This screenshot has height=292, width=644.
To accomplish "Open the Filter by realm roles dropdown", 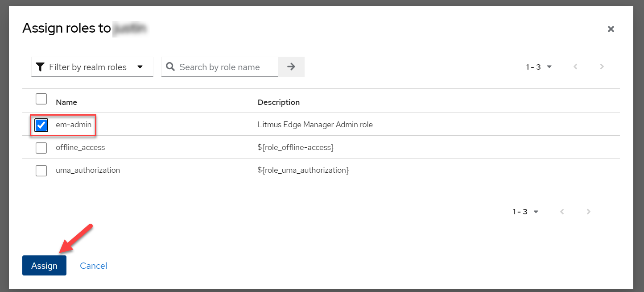I will 92,67.
